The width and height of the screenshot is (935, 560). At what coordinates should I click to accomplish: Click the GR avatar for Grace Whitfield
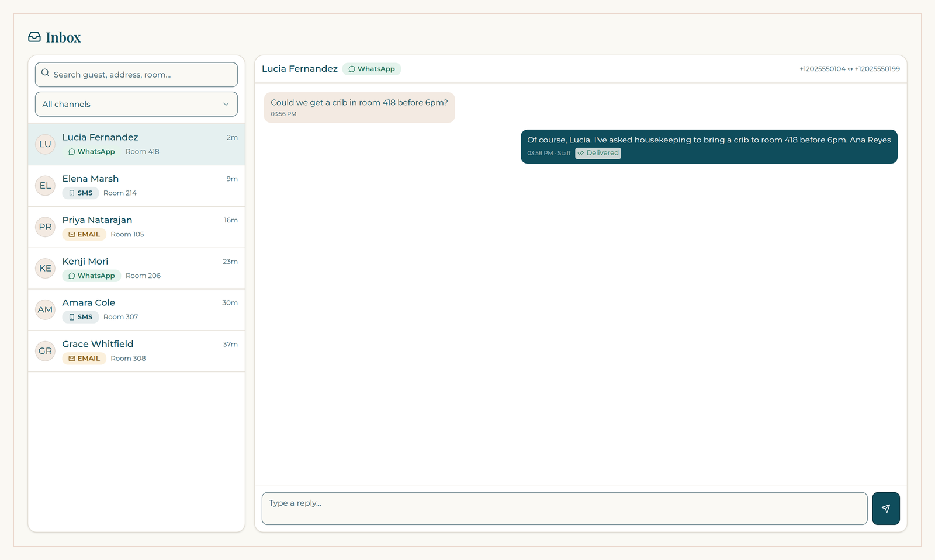(45, 352)
